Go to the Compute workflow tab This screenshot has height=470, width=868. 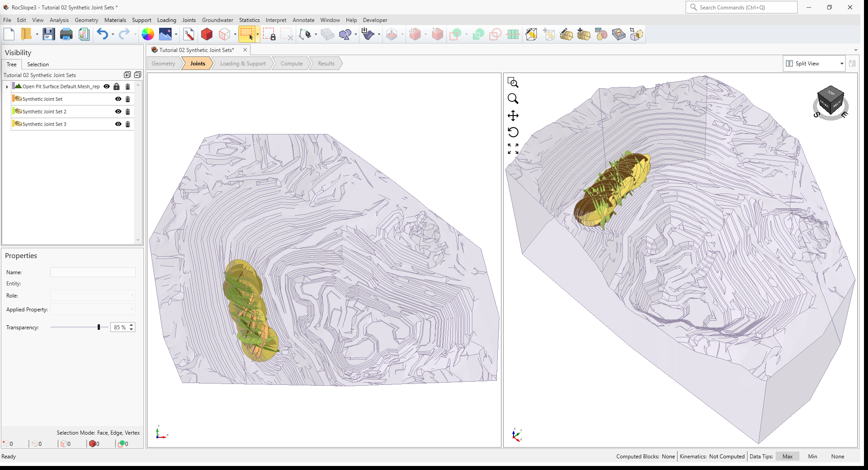click(x=292, y=64)
